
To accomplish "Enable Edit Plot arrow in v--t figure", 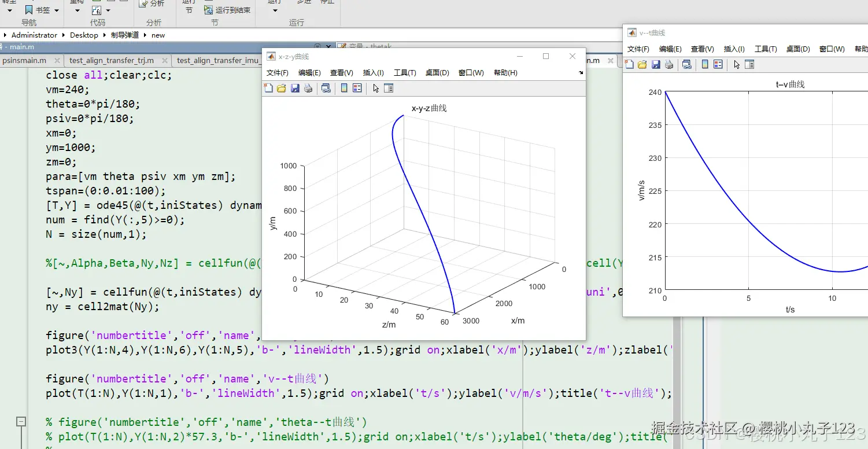I will 737,64.
